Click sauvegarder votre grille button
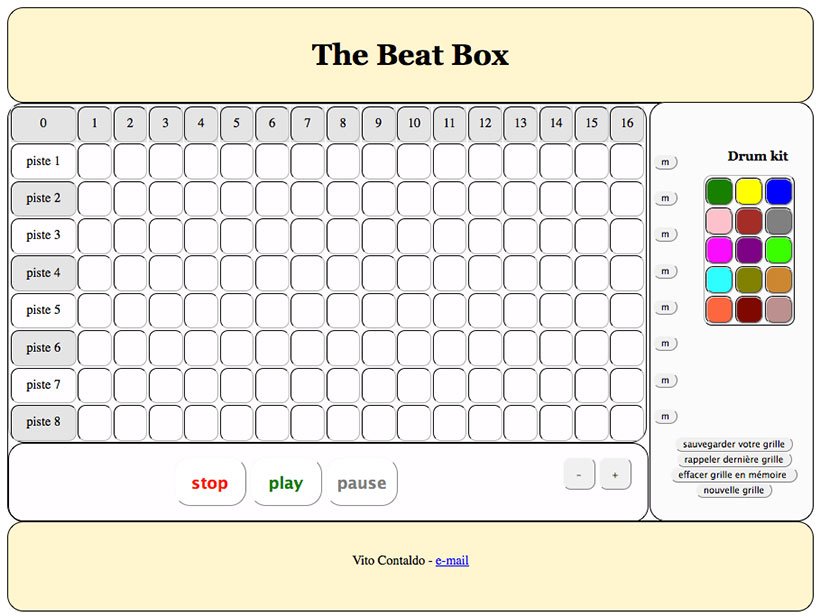The width and height of the screenshot is (820, 616). point(733,444)
